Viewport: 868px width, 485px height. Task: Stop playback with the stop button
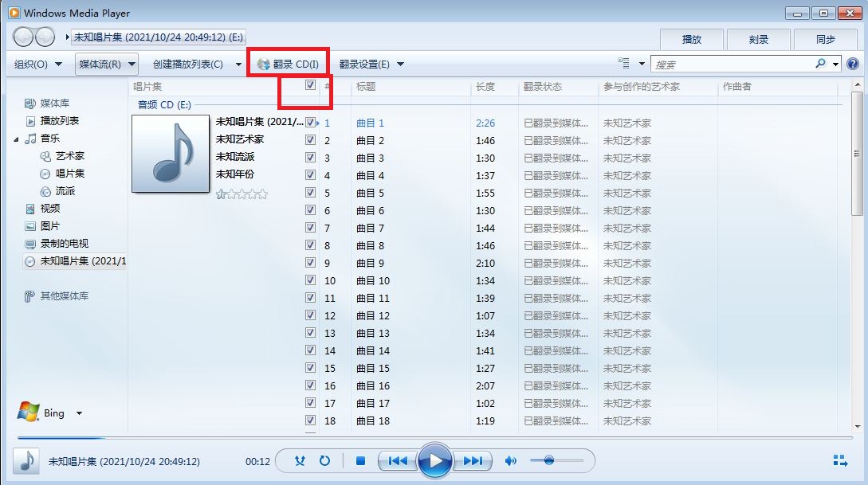360,460
